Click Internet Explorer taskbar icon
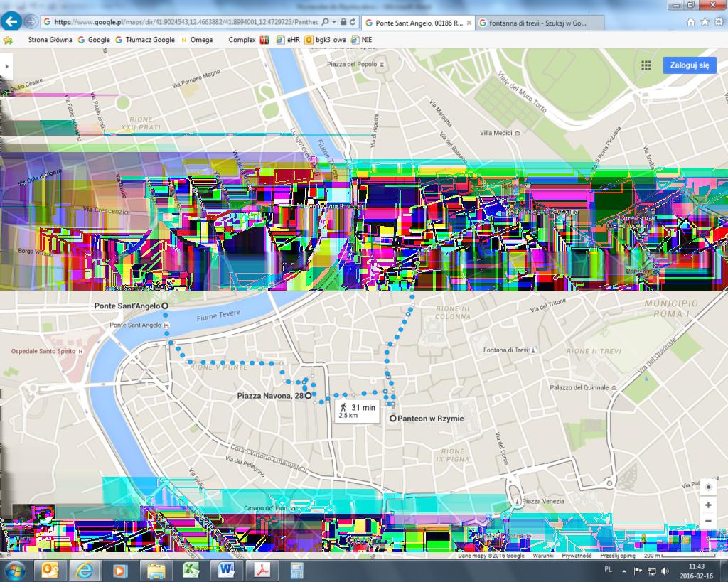 (85, 571)
